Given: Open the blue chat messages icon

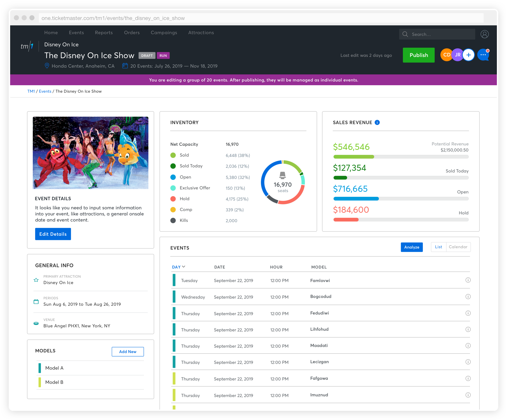Looking at the screenshot, I should tap(483, 55).
